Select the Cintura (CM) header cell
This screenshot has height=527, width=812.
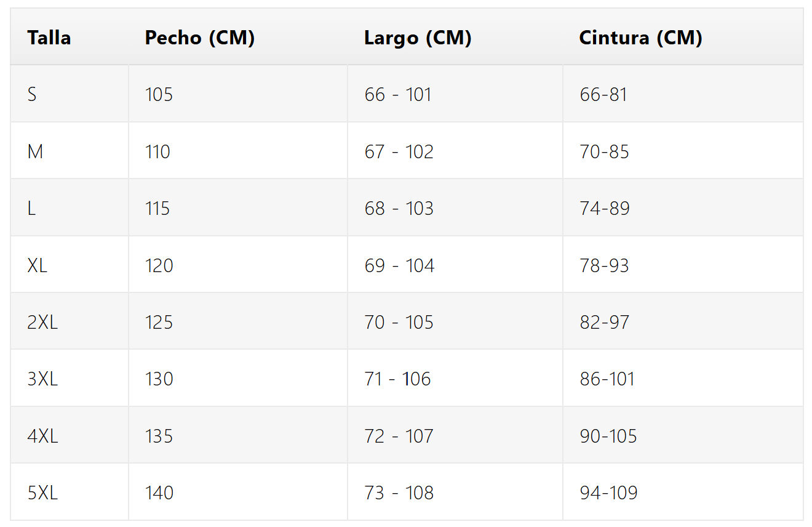point(640,38)
